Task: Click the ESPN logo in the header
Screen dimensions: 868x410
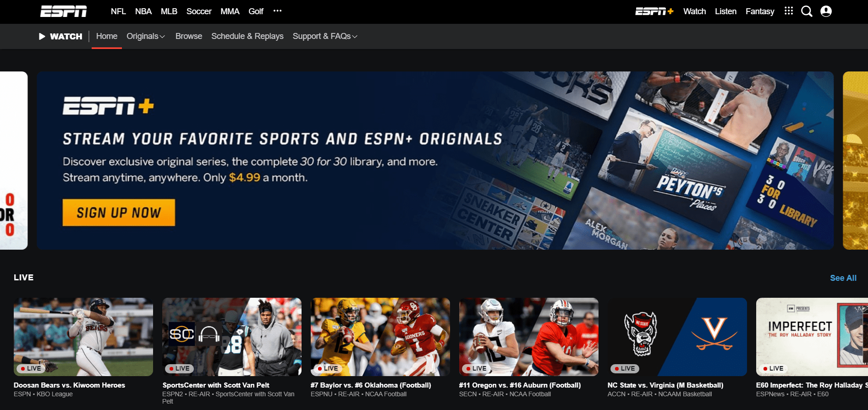Action: 63,11
